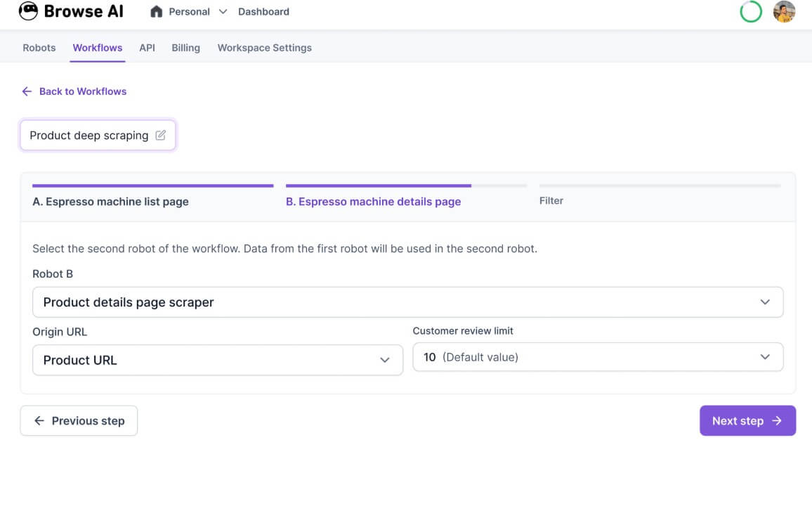
Task: Switch to the Robots tab
Action: [x=39, y=48]
